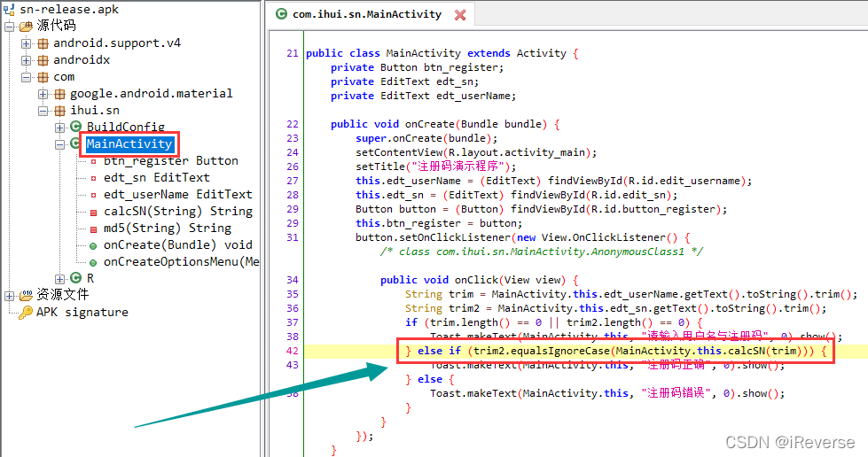This screenshot has height=457, width=868.
Task: Click equalsIgnoreCase in highlighted line
Action: click(559, 351)
